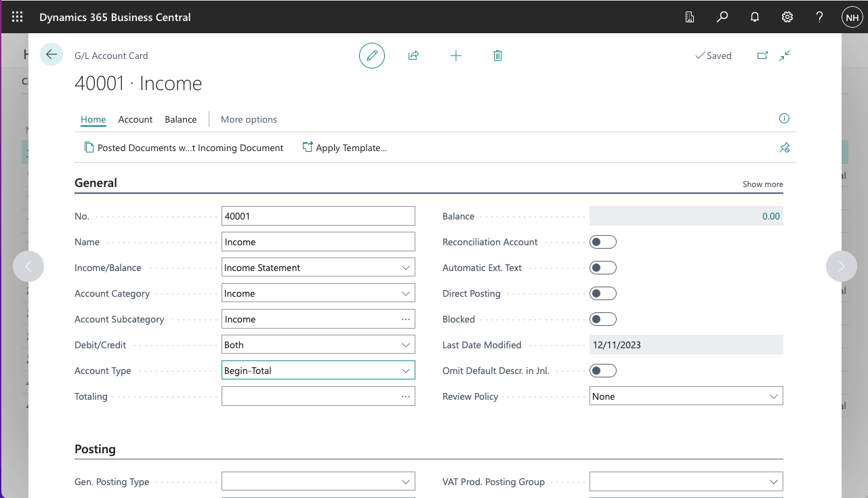Open card in new window icon
This screenshot has height=498, width=868.
[x=762, y=56]
